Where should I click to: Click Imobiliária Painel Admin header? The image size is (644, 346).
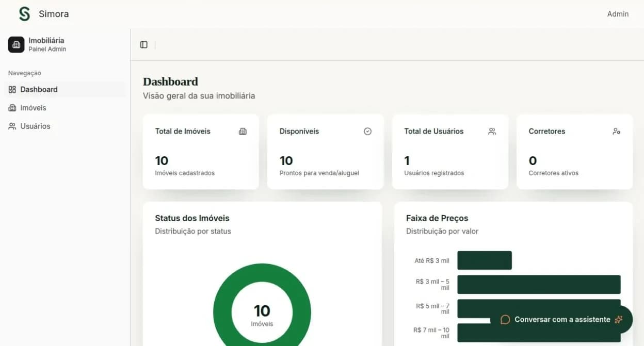65,45
